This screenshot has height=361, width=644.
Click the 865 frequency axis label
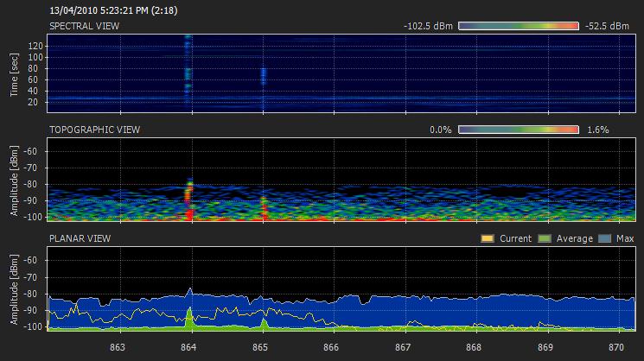260,347
